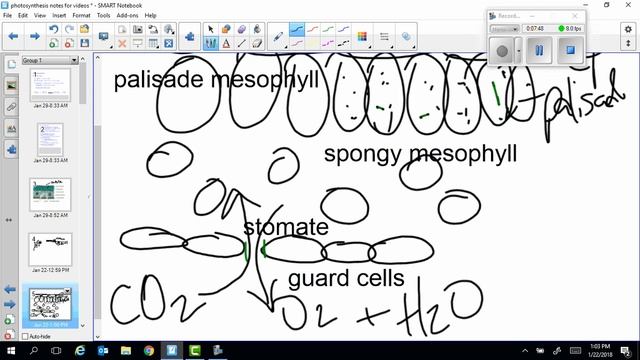Save the notebook file

pyautogui.click(x=84, y=43)
